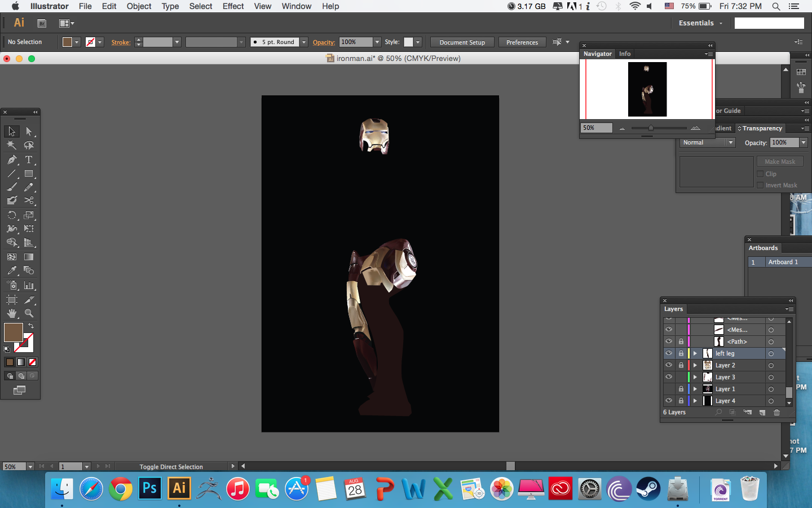
Task: Select the Hand tool
Action: pos(12,313)
